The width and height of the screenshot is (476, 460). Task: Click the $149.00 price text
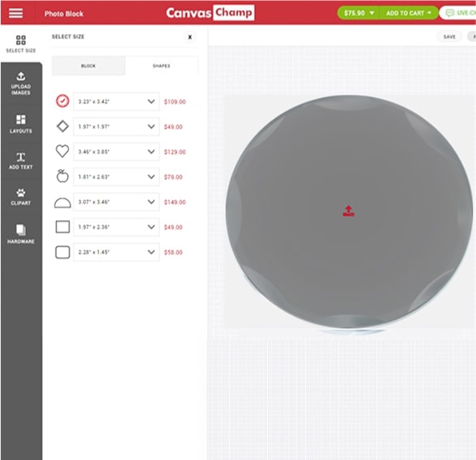coord(175,202)
